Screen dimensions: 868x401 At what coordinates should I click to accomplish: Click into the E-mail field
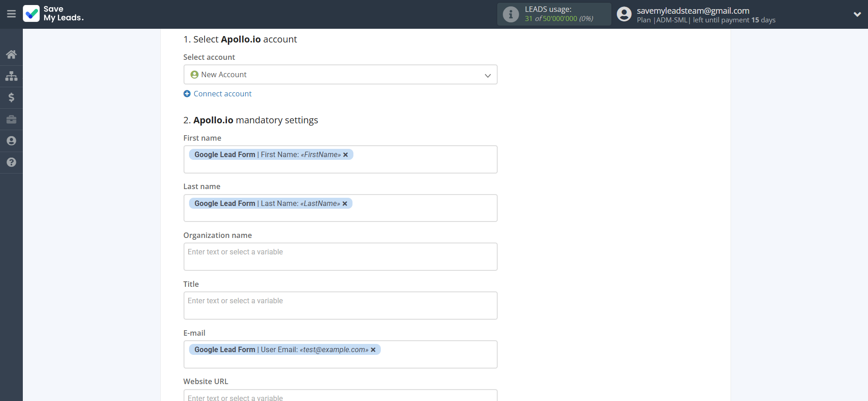coord(340,354)
